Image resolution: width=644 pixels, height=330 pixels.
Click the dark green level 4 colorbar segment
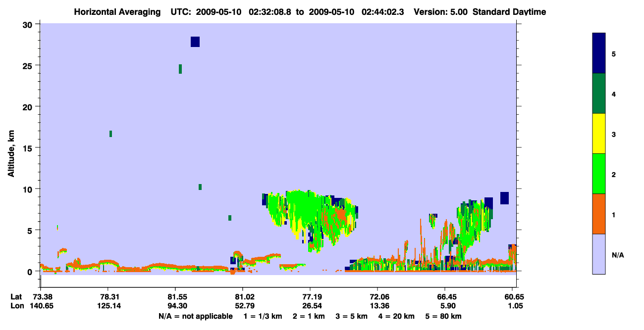point(599,94)
